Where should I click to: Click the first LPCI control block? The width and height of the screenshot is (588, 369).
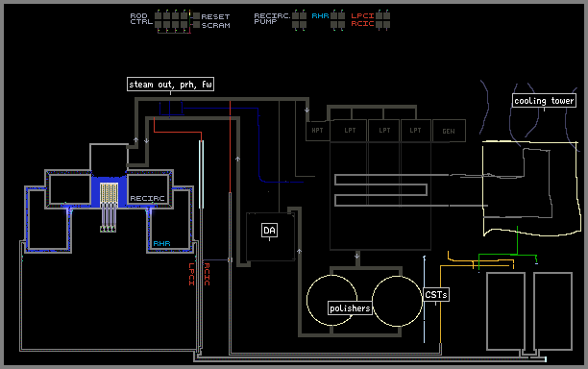380,15
